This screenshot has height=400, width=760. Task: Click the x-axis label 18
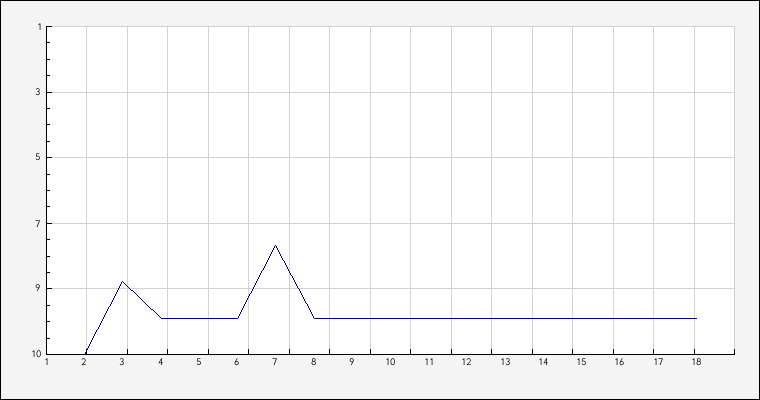[696, 362]
